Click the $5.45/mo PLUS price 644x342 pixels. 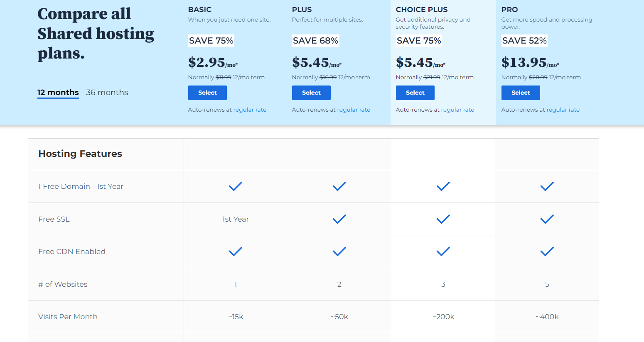tap(317, 62)
